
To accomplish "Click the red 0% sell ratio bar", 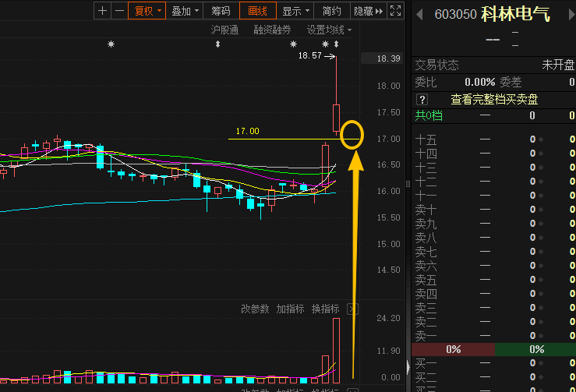I will (x=454, y=349).
